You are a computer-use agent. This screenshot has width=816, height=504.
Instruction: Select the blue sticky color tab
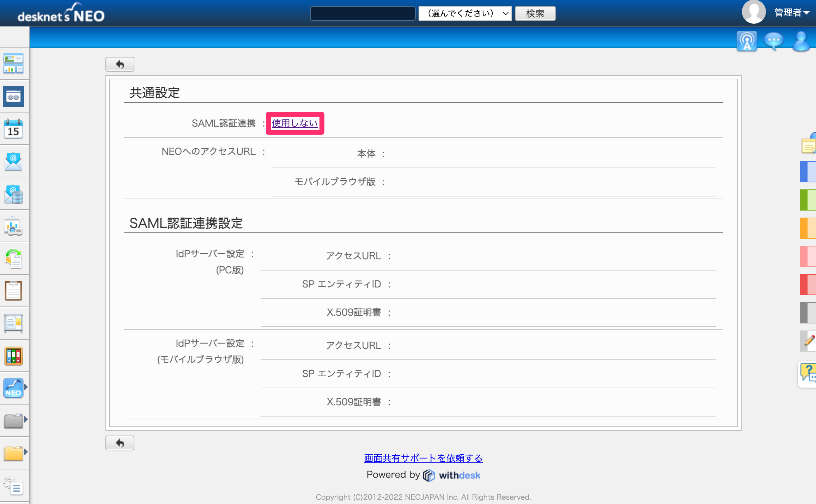pyautogui.click(x=808, y=172)
